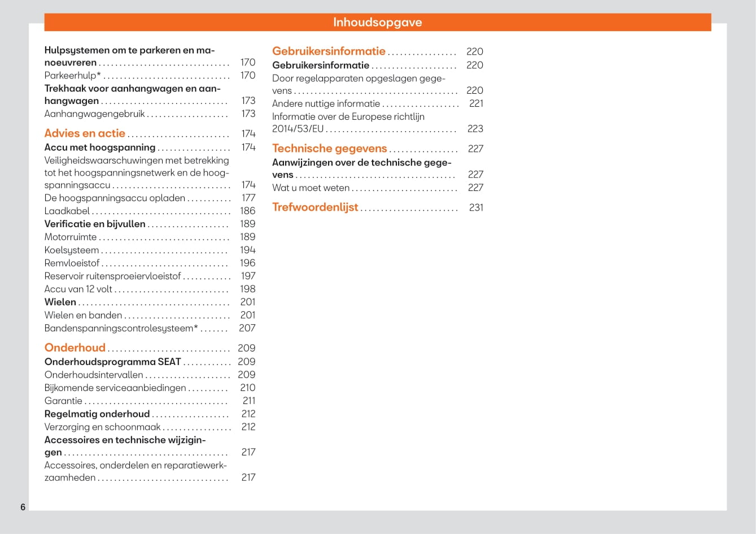Open the Garantie contents entry

coord(63,401)
